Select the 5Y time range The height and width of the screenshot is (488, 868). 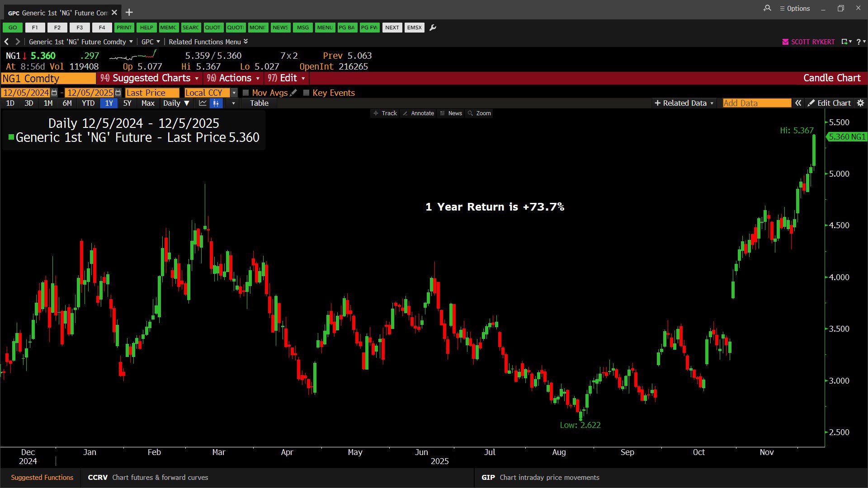point(127,103)
